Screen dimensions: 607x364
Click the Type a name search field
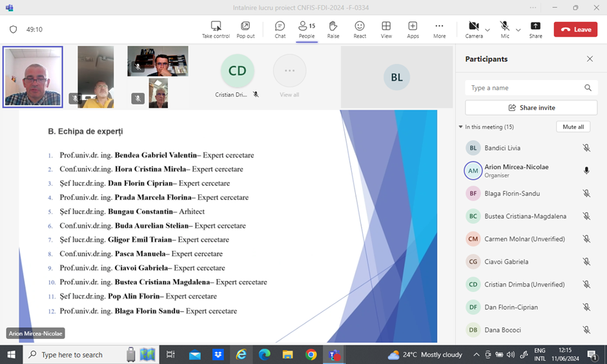(524, 88)
